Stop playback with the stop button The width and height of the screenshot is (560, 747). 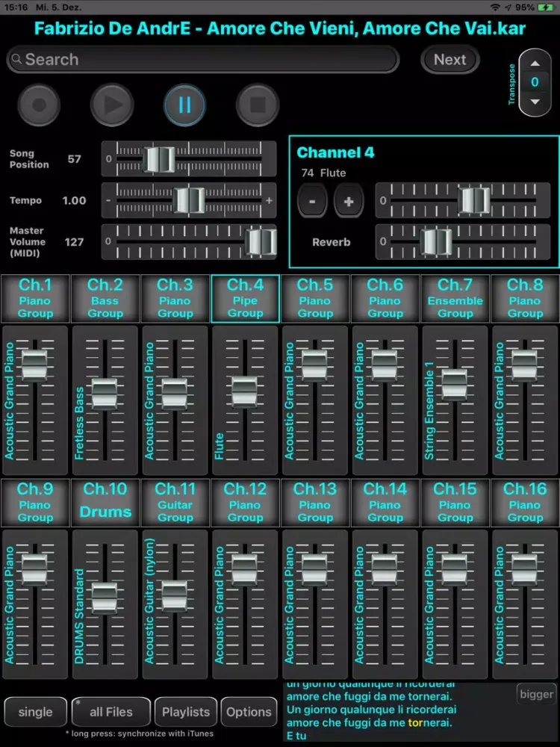[258, 105]
